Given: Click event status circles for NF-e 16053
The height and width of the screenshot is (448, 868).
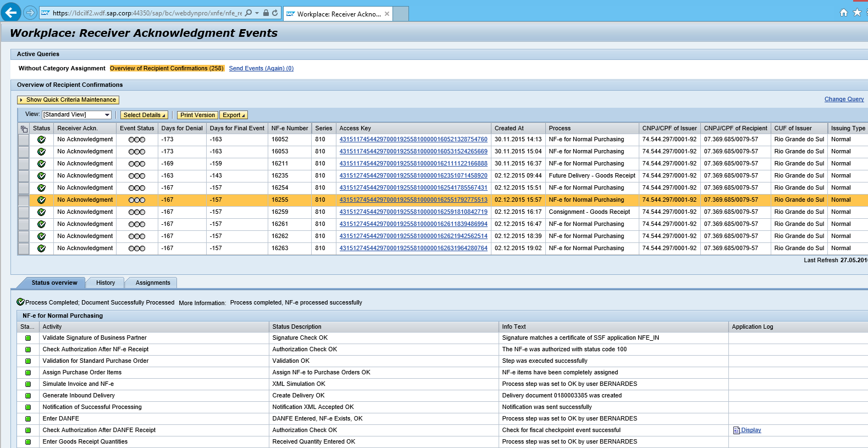Looking at the screenshot, I should tap(137, 152).
